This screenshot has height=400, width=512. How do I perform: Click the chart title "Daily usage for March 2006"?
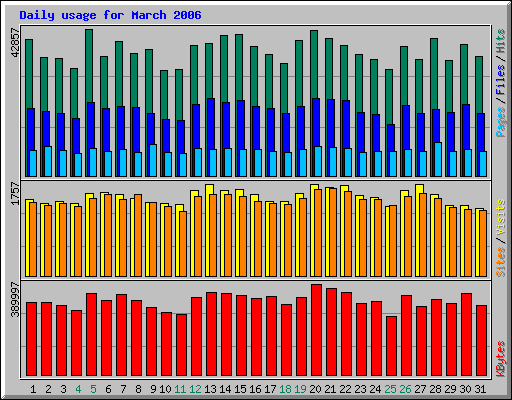click(110, 15)
